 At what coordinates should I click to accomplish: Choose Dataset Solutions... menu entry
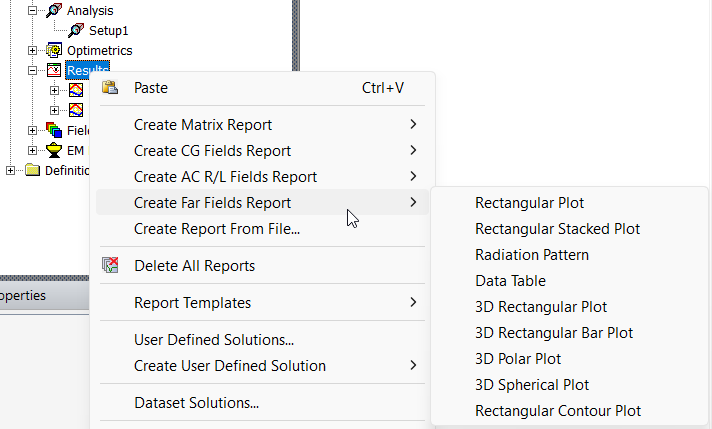262,403
